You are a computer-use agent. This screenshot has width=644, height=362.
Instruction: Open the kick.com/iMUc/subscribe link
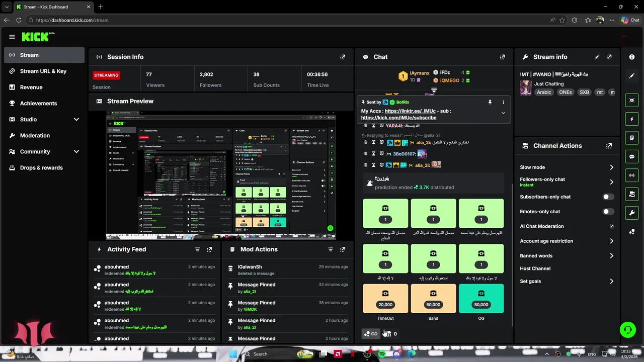[398, 118]
